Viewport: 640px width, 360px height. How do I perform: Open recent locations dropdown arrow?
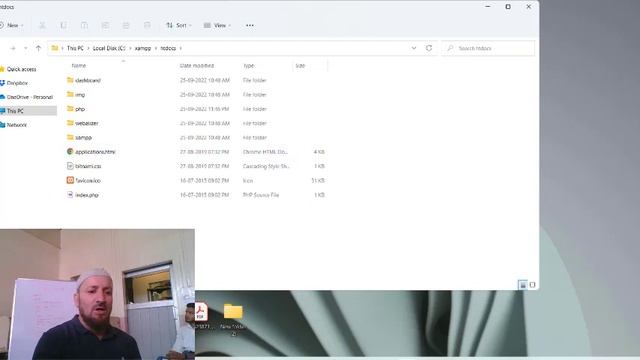coord(26,48)
